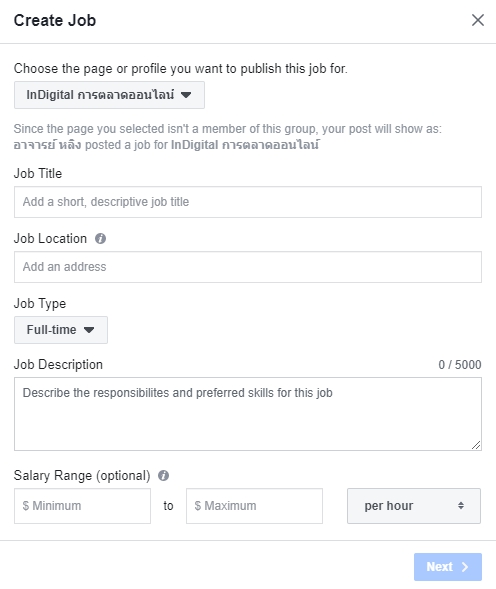Image resolution: width=496 pixels, height=589 pixels.
Task: Click the Salary Range (optional) label
Action: [x=82, y=476]
